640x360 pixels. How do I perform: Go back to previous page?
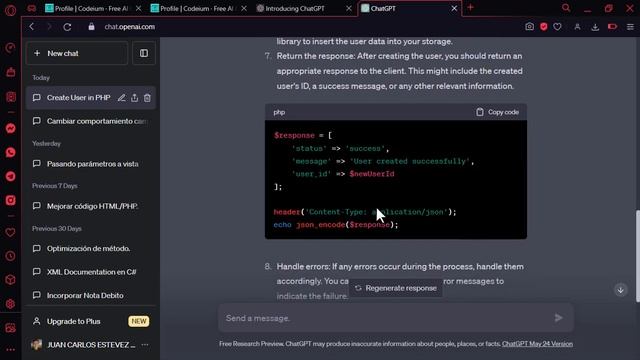click(x=31, y=27)
